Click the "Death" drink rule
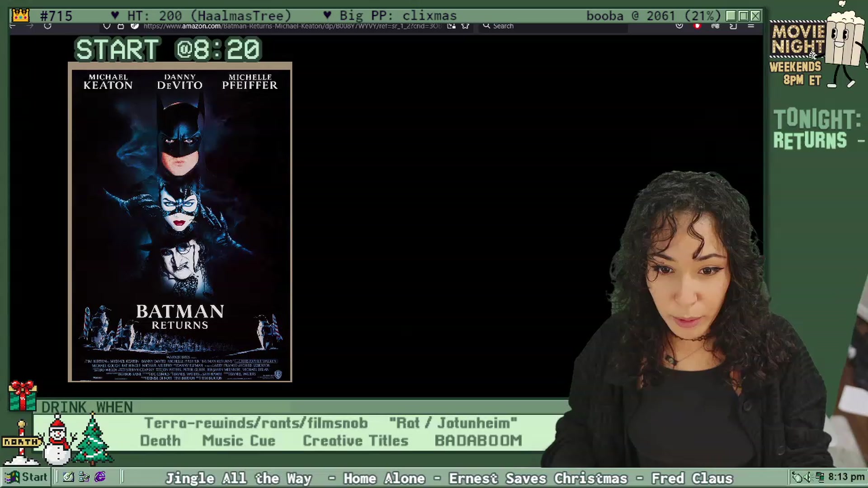The image size is (868, 488). click(x=160, y=441)
